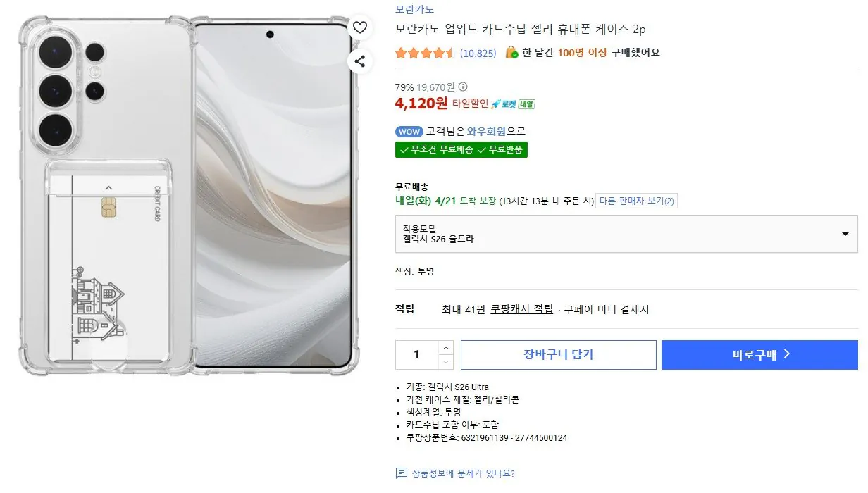Add product to wishlist via heart icon
Screen dimensions: 868x493
360,27
